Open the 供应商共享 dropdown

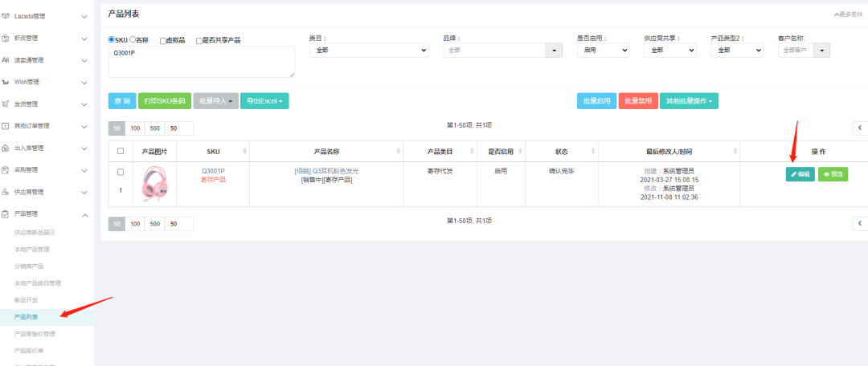click(x=669, y=50)
